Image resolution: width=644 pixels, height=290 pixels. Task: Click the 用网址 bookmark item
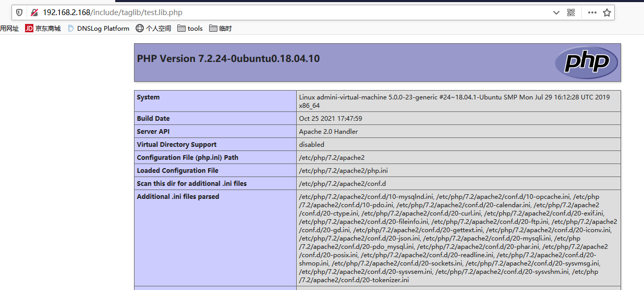(9, 29)
